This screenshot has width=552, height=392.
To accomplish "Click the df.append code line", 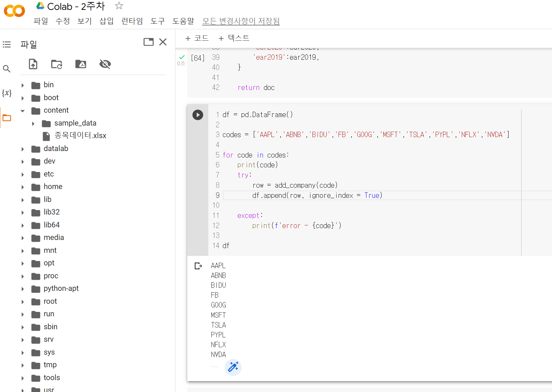I will pos(317,195).
